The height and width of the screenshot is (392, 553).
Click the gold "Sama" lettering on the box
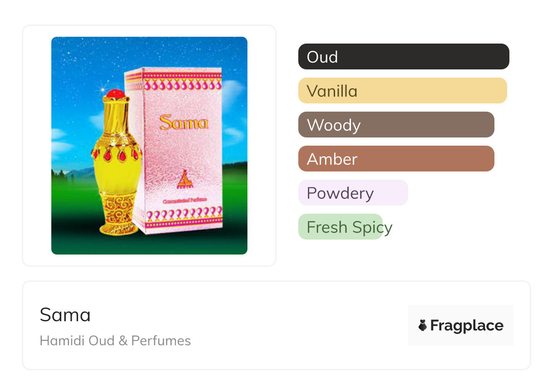pyautogui.click(x=184, y=122)
